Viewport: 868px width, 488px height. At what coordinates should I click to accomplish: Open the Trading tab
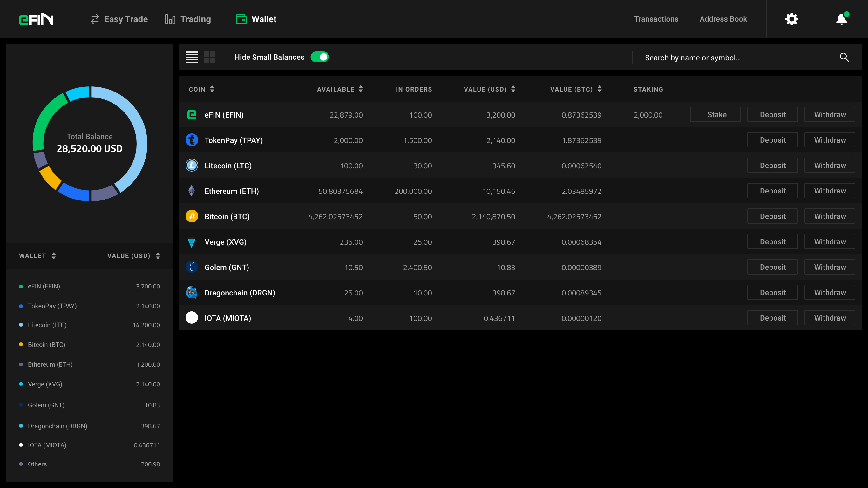(188, 19)
